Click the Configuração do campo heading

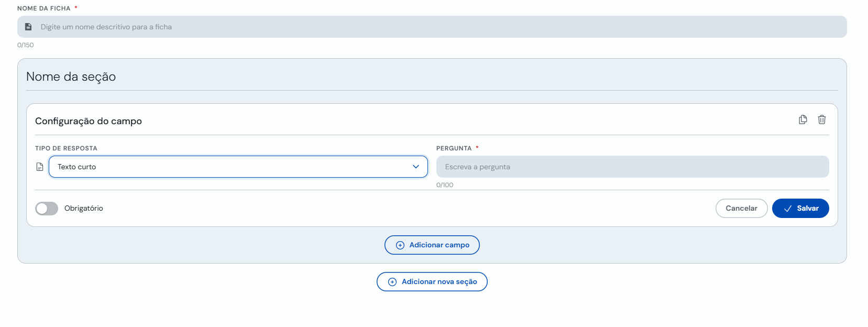89,121
